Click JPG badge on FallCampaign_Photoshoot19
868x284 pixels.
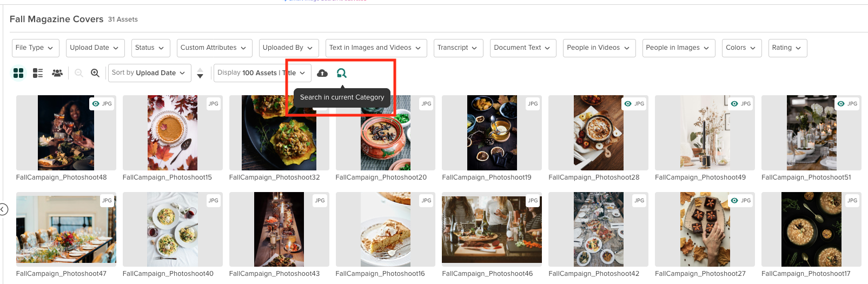tap(533, 103)
